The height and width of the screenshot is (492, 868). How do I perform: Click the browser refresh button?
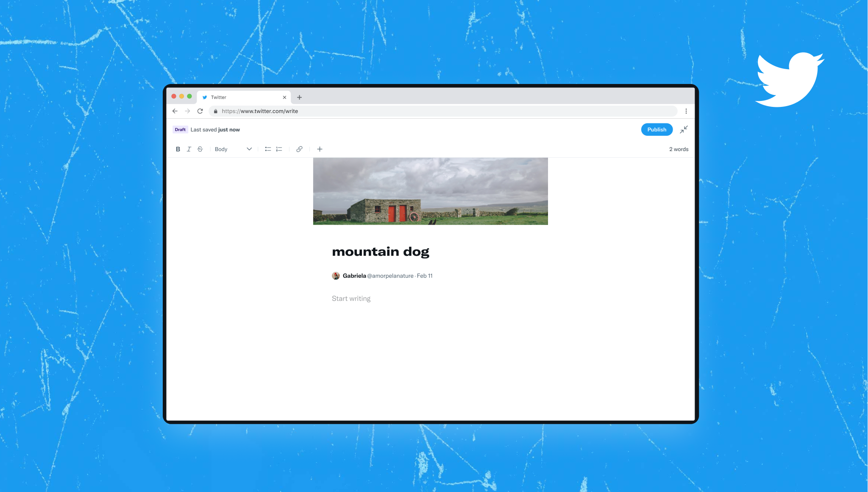(x=200, y=111)
